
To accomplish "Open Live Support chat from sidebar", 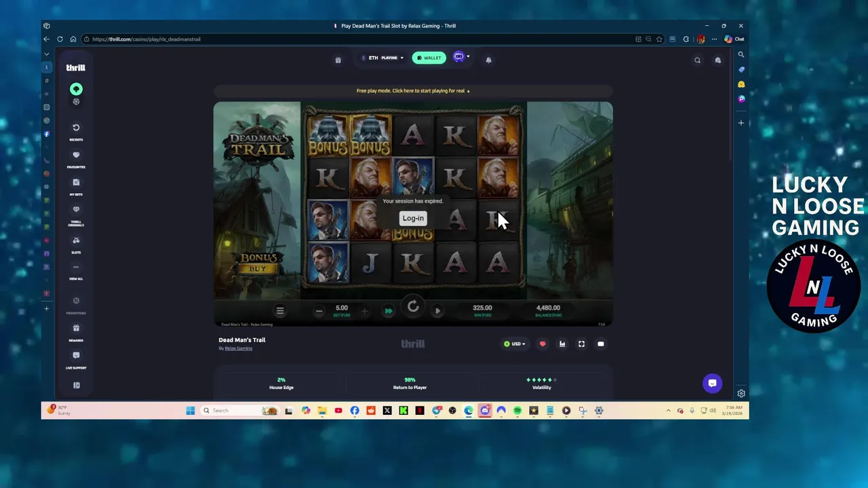I will tap(76, 359).
